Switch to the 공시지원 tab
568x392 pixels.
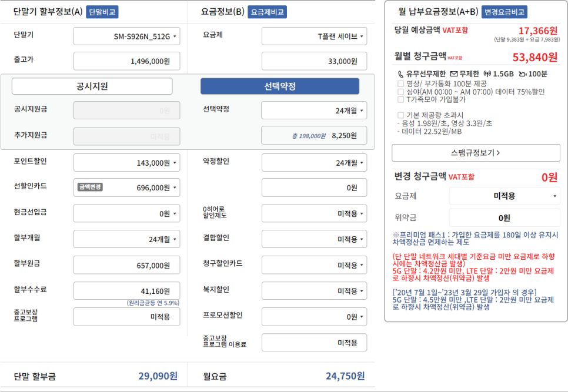point(92,86)
